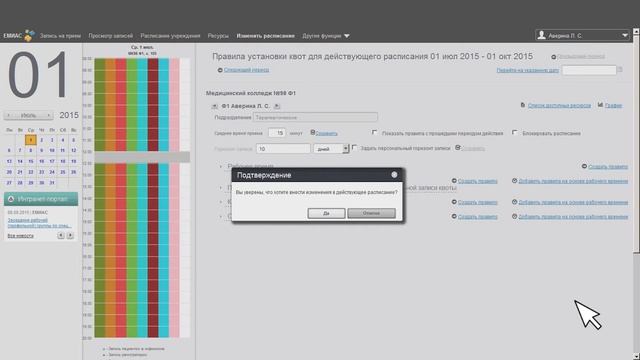Viewport: 640px width, 360px height.
Task: Click the EMIAS logo icon
Action: point(29,36)
